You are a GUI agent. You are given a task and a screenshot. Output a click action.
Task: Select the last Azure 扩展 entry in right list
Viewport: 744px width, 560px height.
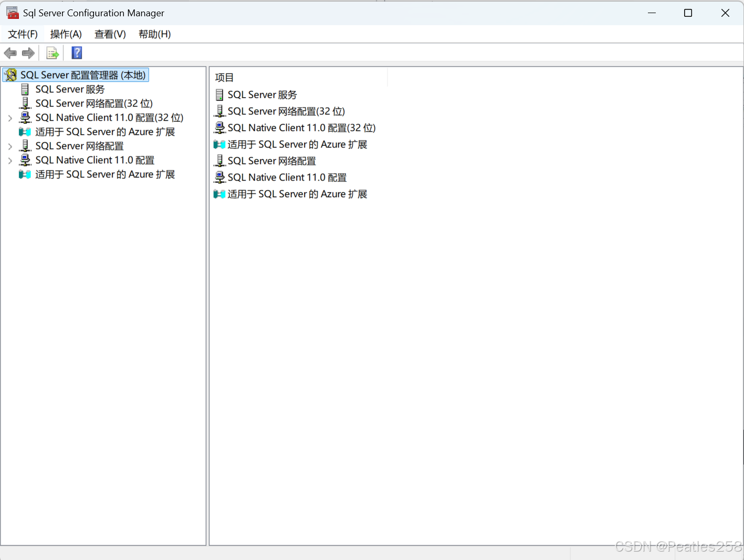(x=297, y=194)
